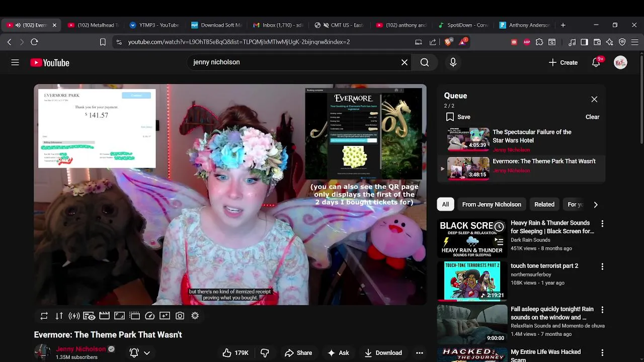Open the enhancer options gear icon
This screenshot has width=644, height=362.
pyautogui.click(x=195, y=316)
